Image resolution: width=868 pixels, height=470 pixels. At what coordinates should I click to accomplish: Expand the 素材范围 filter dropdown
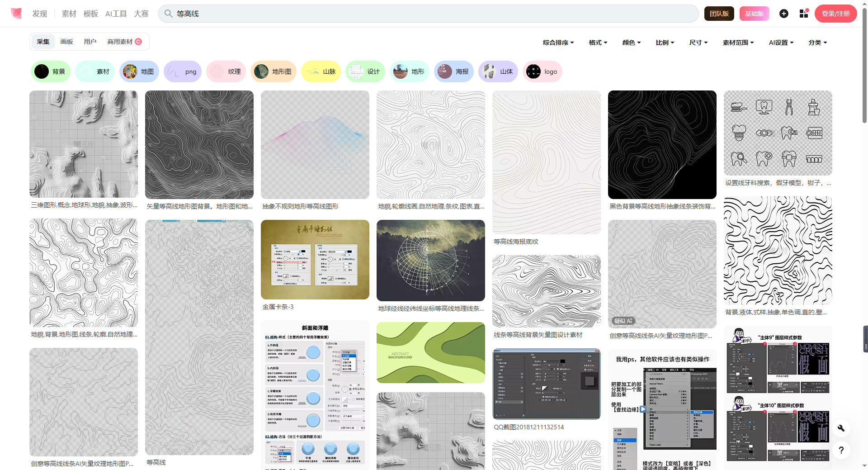coord(738,43)
